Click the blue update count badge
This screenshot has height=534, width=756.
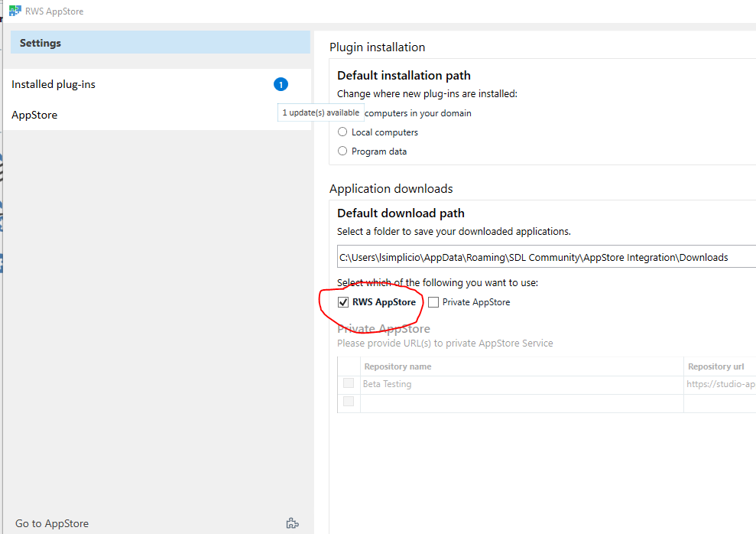click(281, 84)
